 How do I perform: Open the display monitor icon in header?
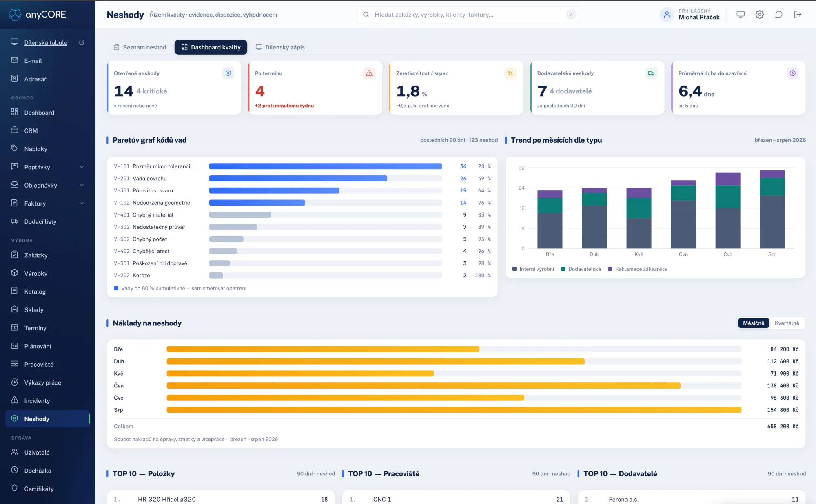click(741, 15)
